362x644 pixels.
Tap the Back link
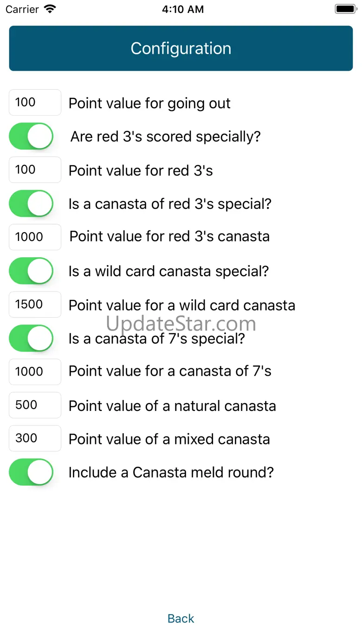point(181,618)
